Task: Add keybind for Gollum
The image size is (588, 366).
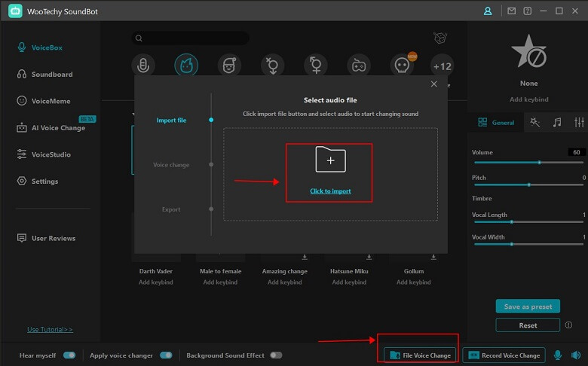Action: pos(414,282)
